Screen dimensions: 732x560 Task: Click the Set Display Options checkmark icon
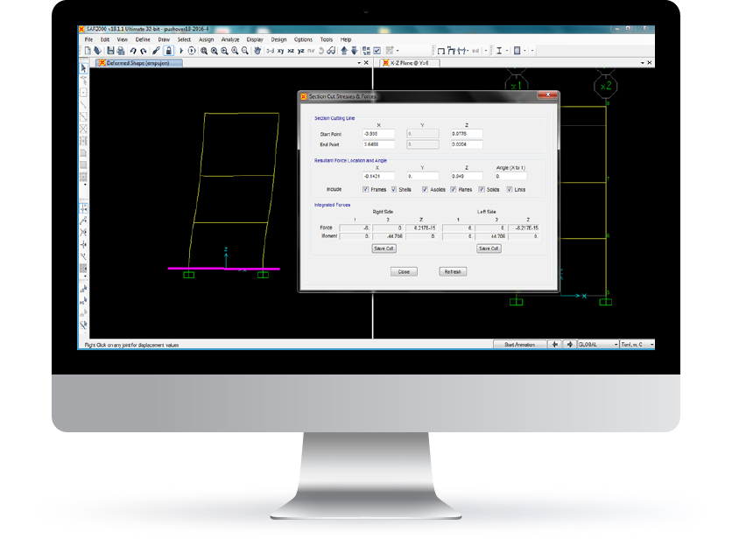(377, 51)
